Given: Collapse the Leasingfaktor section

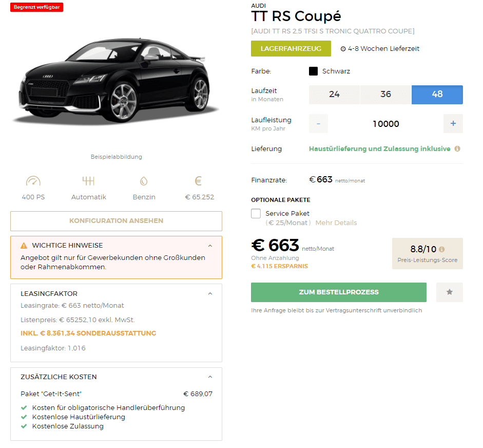Looking at the screenshot, I should [210, 293].
